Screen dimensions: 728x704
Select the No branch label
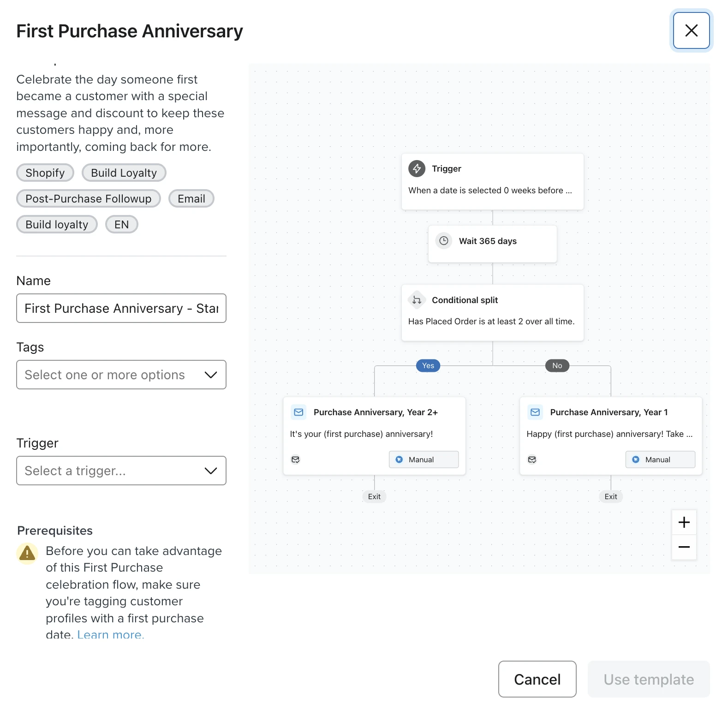coord(557,365)
